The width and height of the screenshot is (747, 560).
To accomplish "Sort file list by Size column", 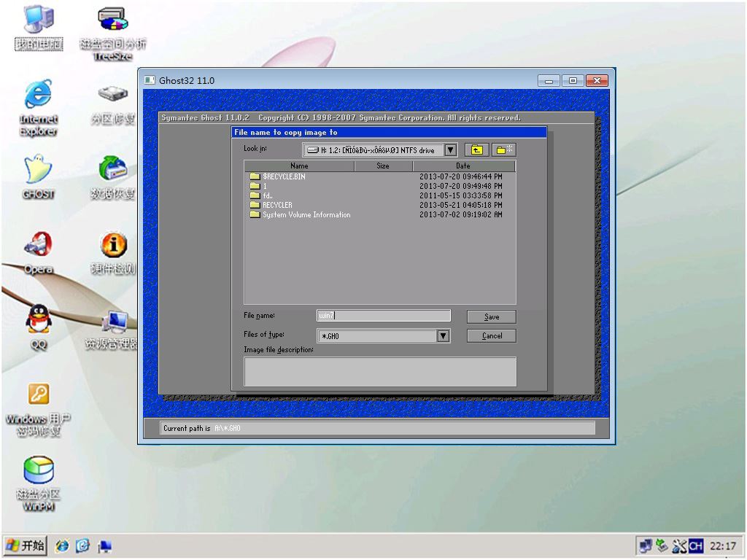I will click(383, 166).
